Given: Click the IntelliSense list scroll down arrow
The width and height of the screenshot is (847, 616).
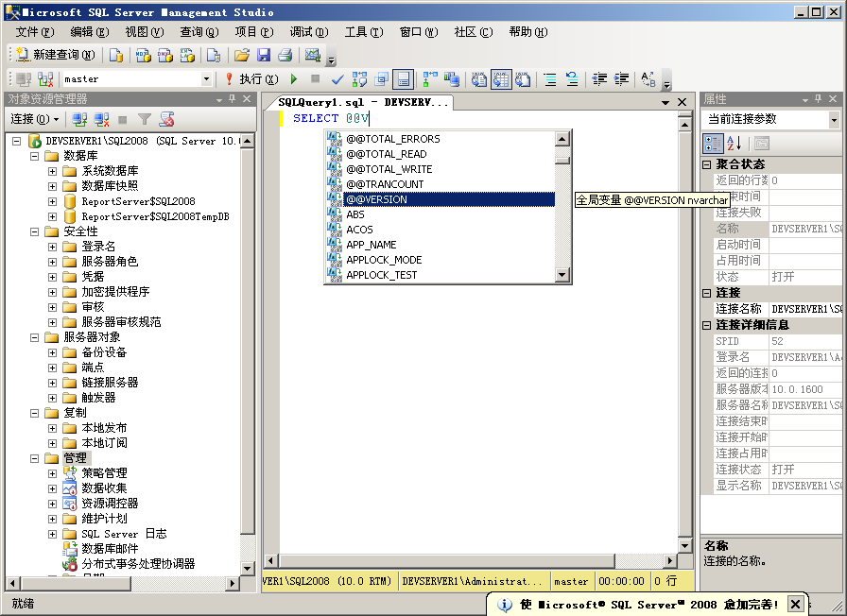Looking at the screenshot, I should (562, 275).
